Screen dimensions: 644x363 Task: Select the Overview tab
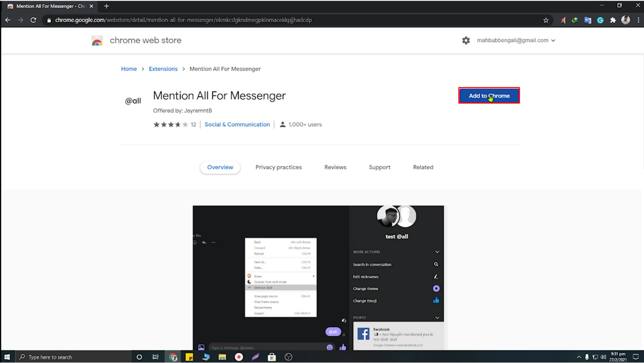coord(220,167)
